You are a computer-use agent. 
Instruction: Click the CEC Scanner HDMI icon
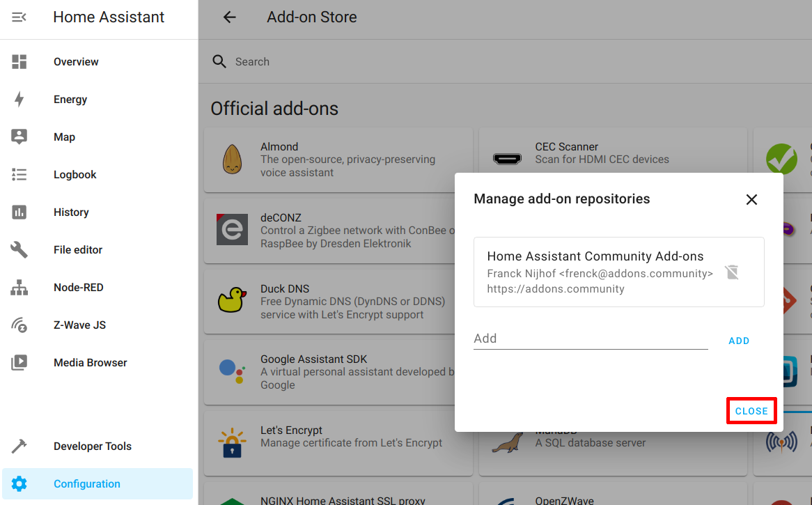507,159
